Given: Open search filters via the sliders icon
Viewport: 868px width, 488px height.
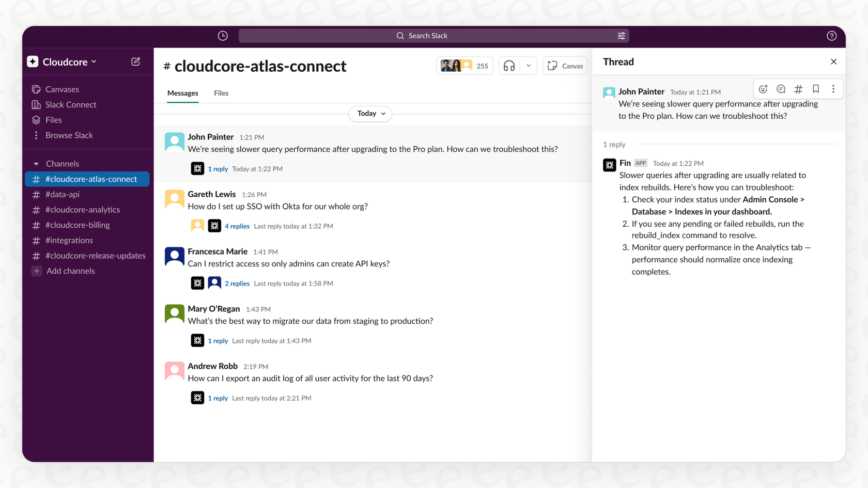Looking at the screenshot, I should (621, 36).
